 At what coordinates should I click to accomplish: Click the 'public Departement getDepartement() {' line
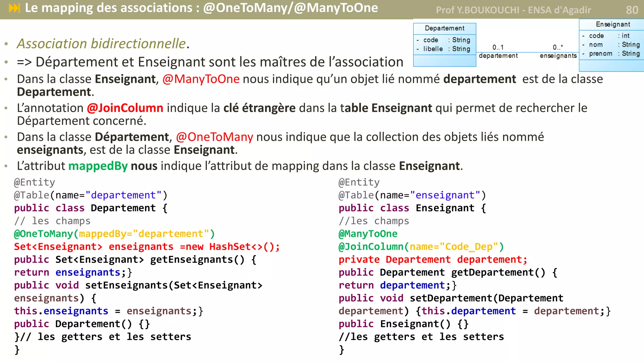(448, 272)
